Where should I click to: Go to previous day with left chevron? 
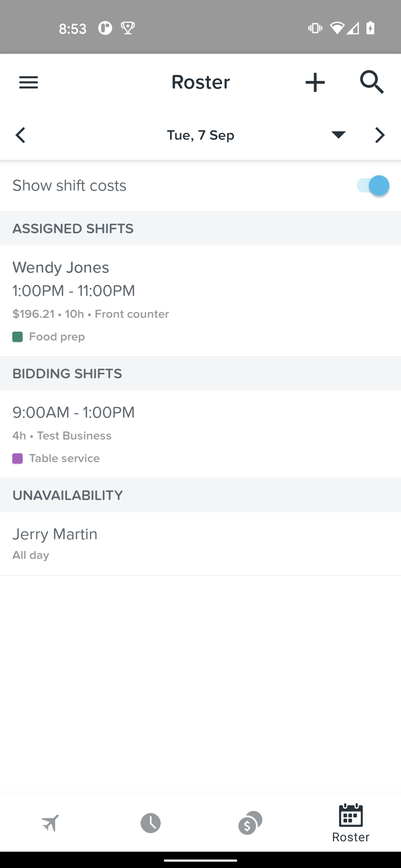pyautogui.click(x=20, y=135)
